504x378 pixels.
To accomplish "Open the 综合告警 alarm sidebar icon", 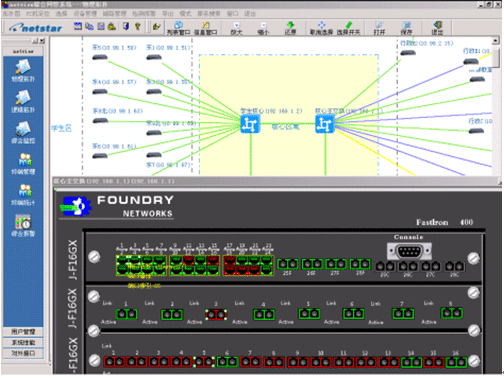I will (23, 225).
